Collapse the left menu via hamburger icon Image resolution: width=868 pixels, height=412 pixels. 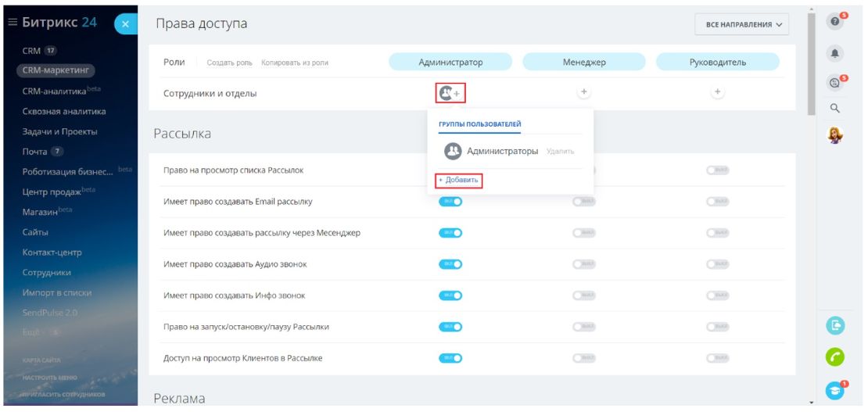tap(13, 22)
